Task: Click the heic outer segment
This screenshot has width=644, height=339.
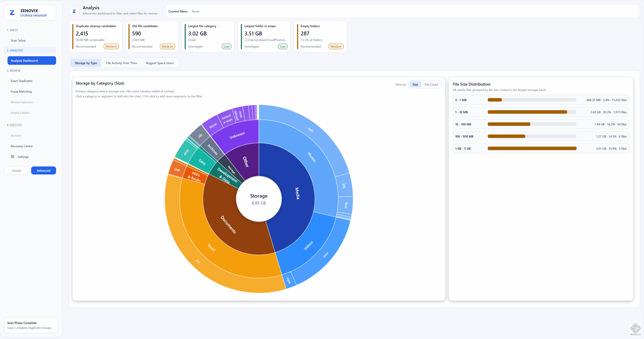Action: (x=311, y=130)
